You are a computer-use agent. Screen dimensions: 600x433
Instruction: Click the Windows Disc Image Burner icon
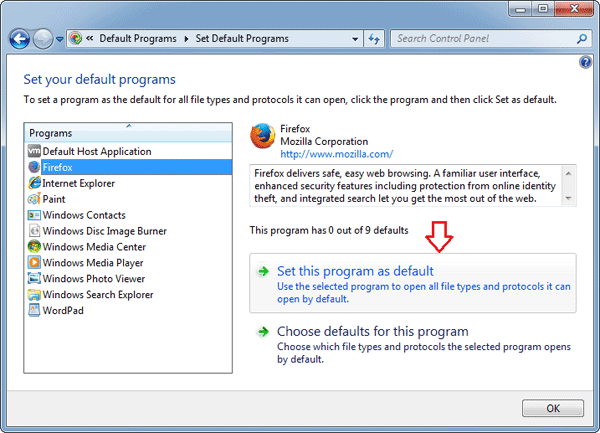click(34, 231)
